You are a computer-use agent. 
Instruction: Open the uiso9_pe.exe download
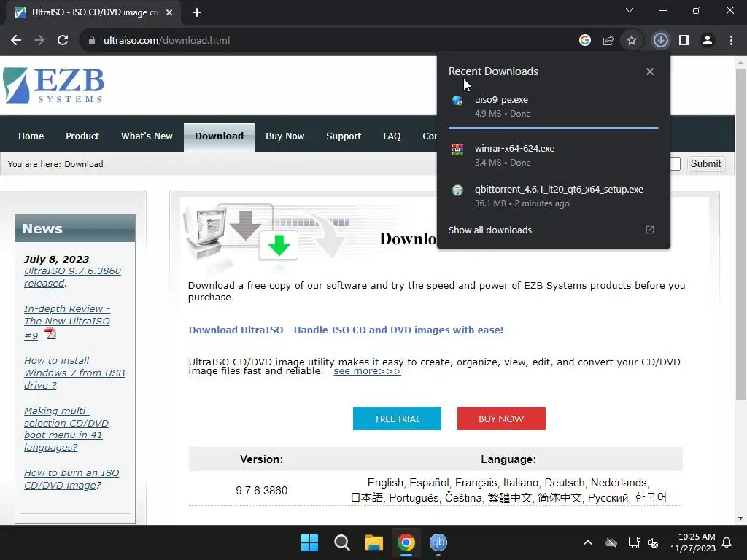tap(554, 106)
